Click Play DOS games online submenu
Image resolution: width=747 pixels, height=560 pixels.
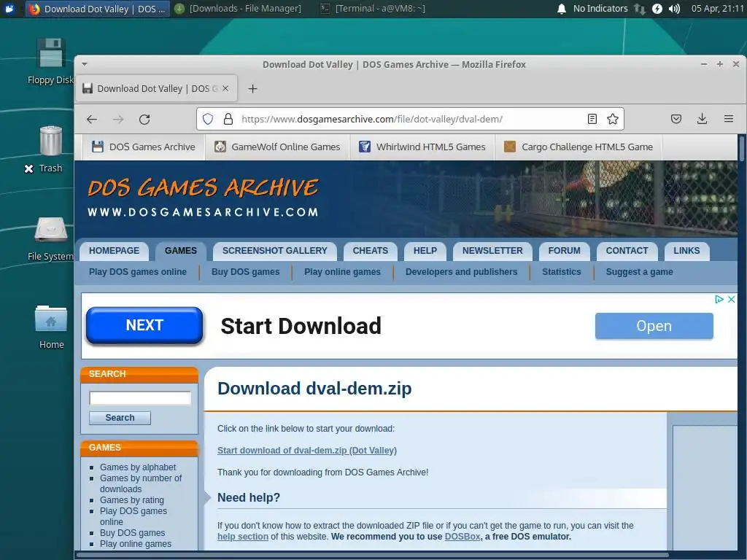tap(138, 272)
